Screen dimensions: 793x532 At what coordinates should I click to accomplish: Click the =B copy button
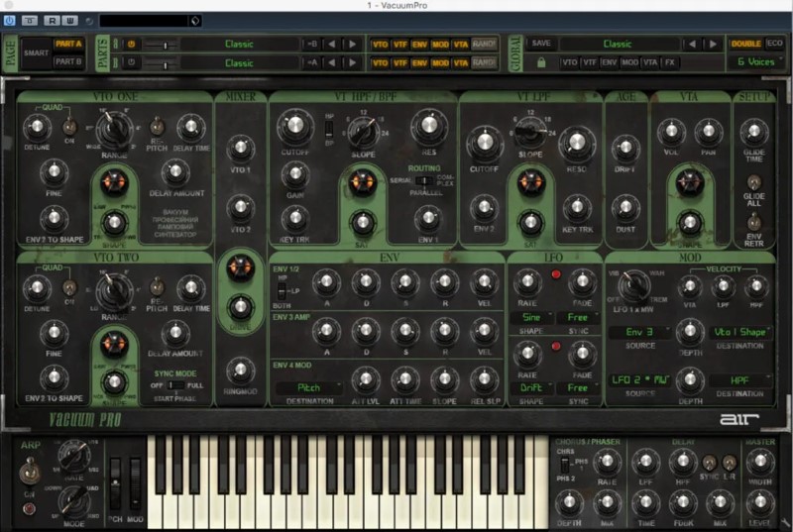312,44
